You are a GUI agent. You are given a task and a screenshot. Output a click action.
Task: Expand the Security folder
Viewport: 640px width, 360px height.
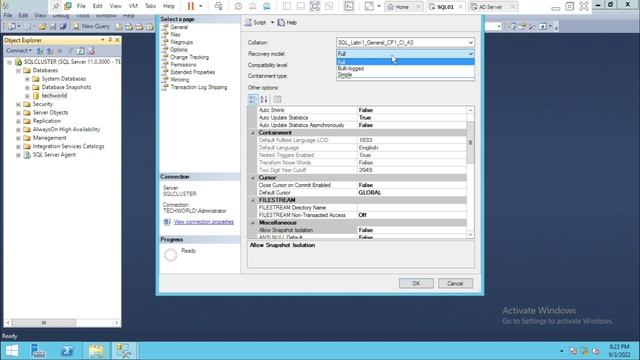[18, 104]
